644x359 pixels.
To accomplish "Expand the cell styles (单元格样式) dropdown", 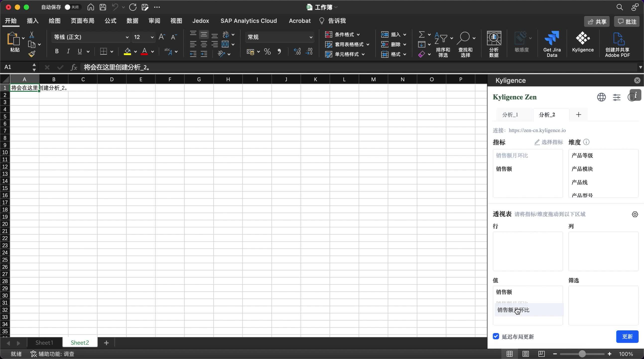I will [363, 54].
